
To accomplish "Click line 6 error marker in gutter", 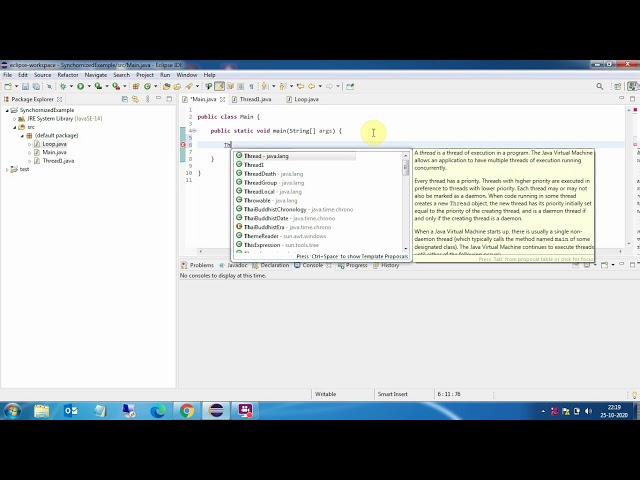I will 183,145.
